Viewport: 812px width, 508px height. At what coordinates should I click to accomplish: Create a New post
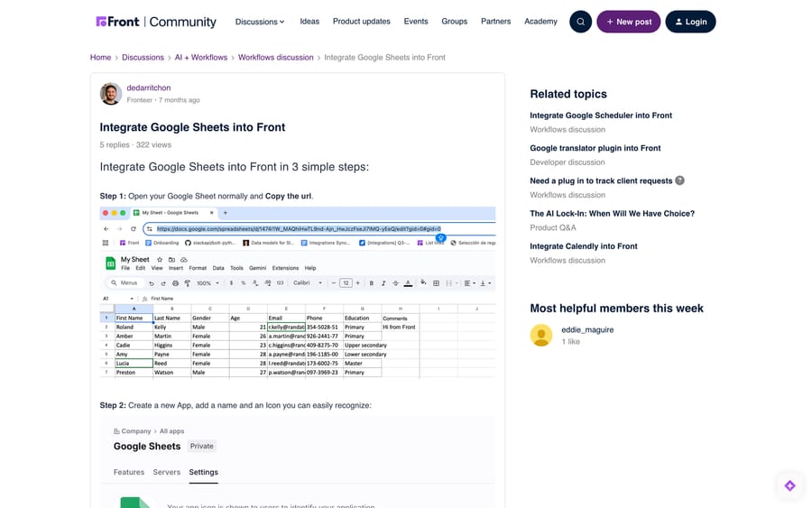(629, 22)
